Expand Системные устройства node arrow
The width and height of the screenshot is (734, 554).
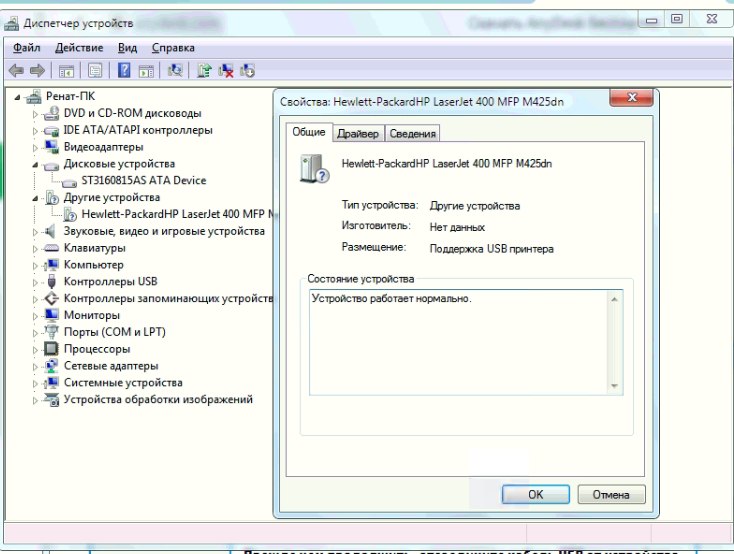click(x=35, y=384)
